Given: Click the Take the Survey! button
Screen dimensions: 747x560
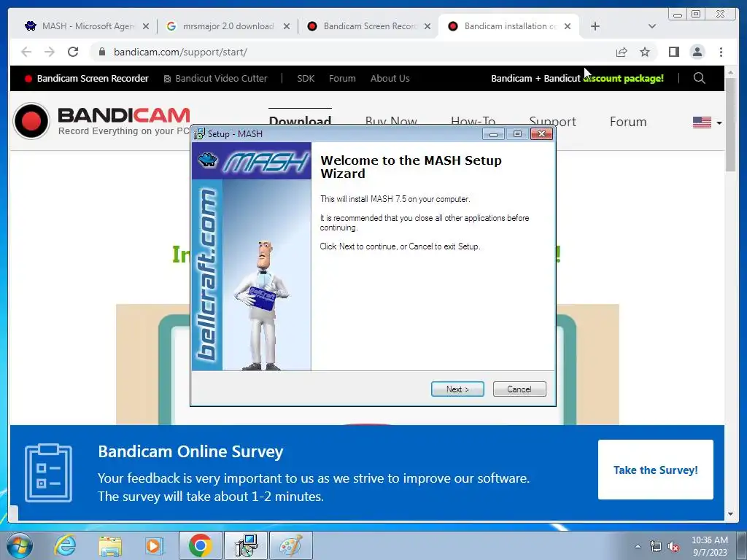Looking at the screenshot, I should pyautogui.click(x=656, y=470).
